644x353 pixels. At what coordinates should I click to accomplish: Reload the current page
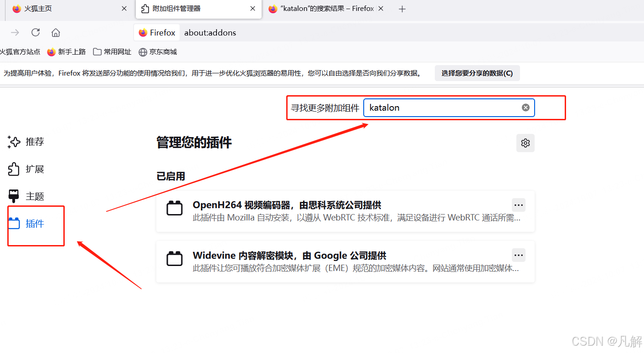(x=36, y=32)
